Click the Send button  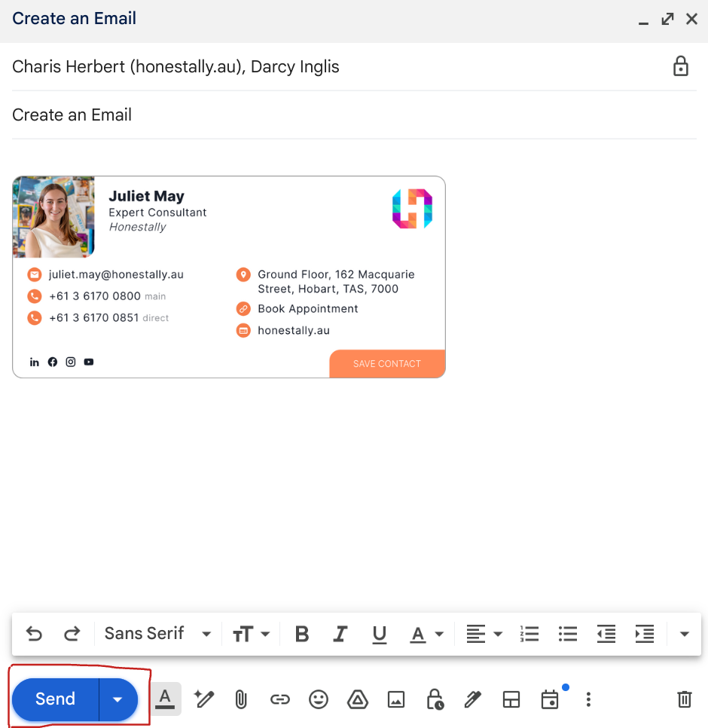coord(56,699)
